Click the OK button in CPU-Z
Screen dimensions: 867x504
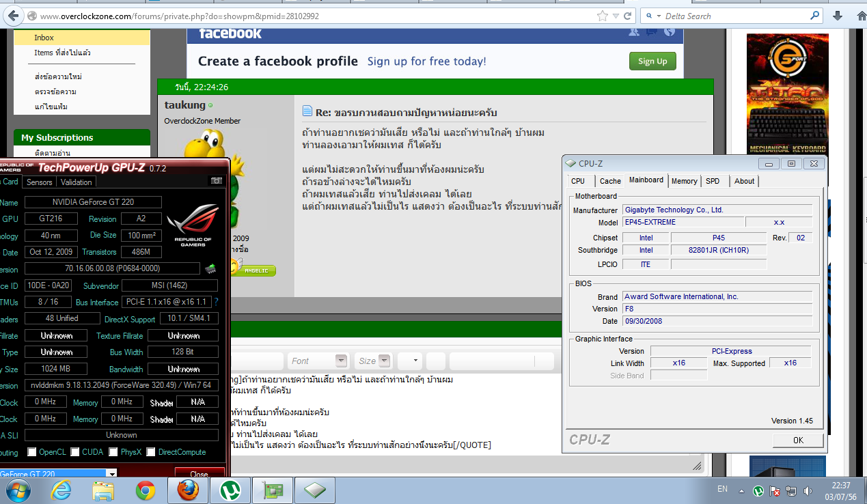[798, 440]
